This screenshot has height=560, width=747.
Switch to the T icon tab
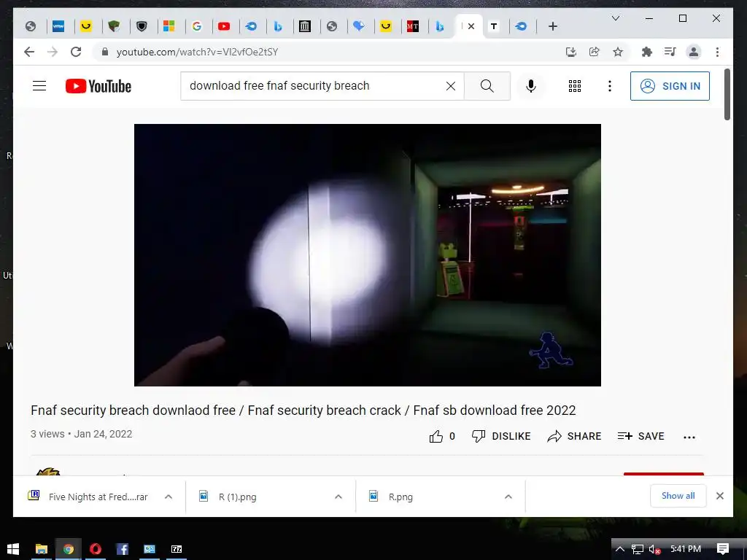494,26
